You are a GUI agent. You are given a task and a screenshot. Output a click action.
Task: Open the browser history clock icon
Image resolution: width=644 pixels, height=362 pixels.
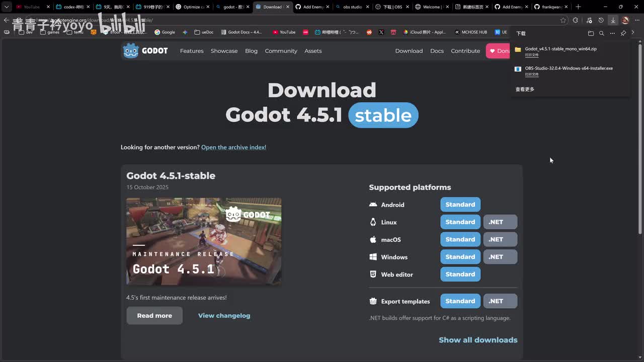tap(601, 20)
